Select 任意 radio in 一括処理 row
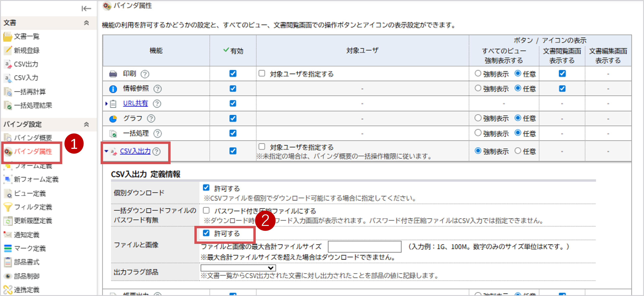The height and width of the screenshot is (296, 644). click(x=518, y=133)
